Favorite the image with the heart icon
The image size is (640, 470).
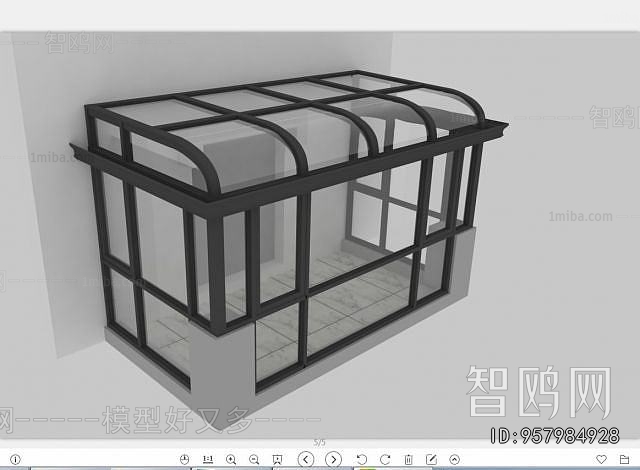pos(601,459)
